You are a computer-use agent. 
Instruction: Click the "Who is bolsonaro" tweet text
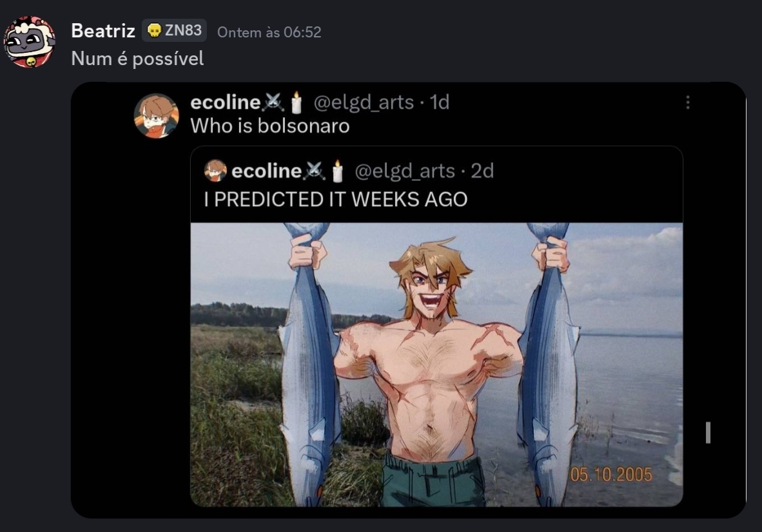click(x=269, y=126)
